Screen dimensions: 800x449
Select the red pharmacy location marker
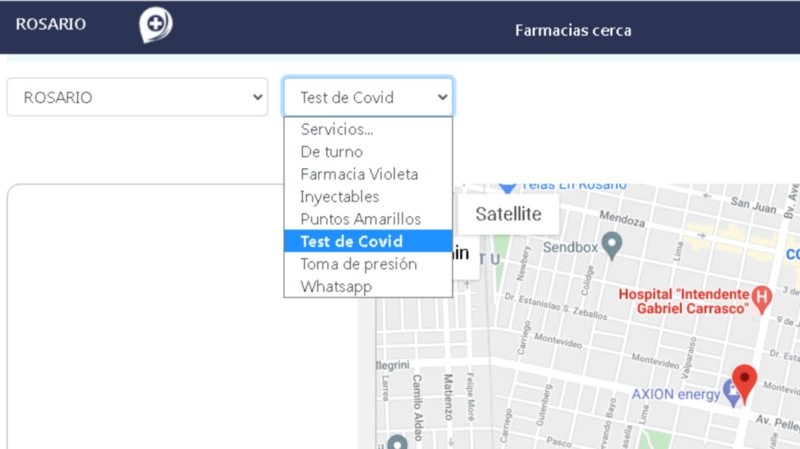744,381
